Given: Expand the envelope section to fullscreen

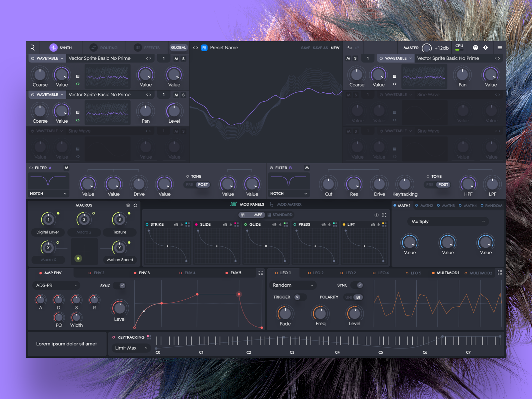Looking at the screenshot, I should coord(261,273).
